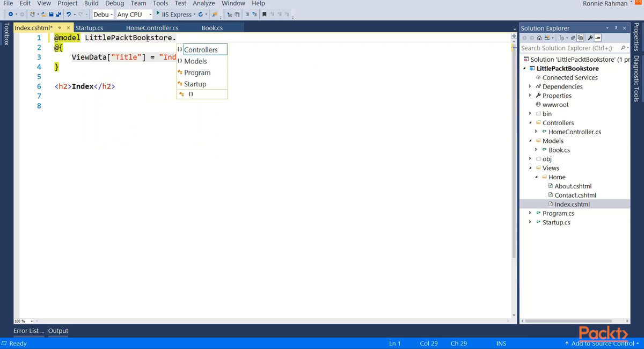Click the Toggle Bookmark toolbar icon
This screenshot has height=349, width=644.
tap(264, 14)
